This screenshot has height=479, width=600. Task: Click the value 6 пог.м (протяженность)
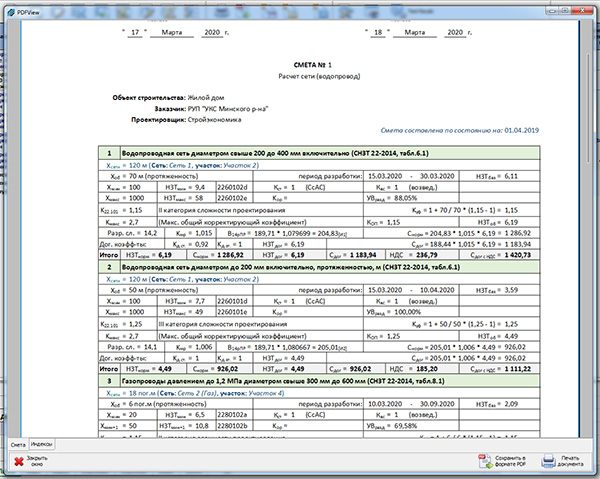[x=168, y=404]
